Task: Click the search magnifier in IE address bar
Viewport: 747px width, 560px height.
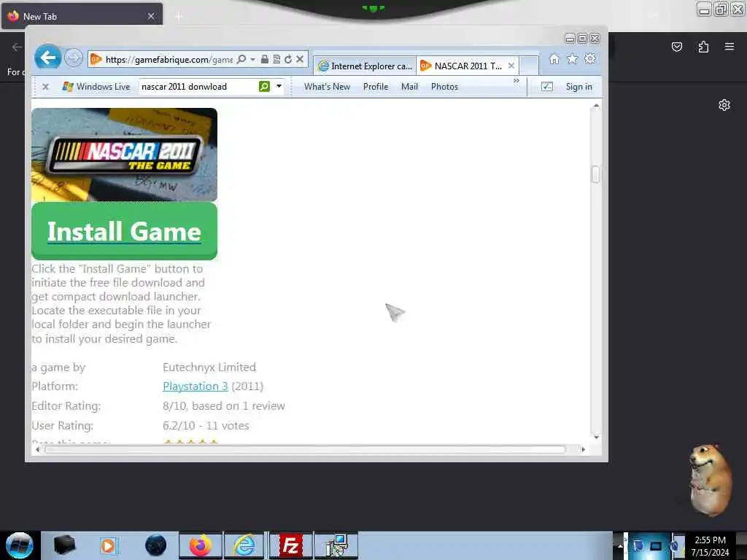Action: (x=241, y=59)
